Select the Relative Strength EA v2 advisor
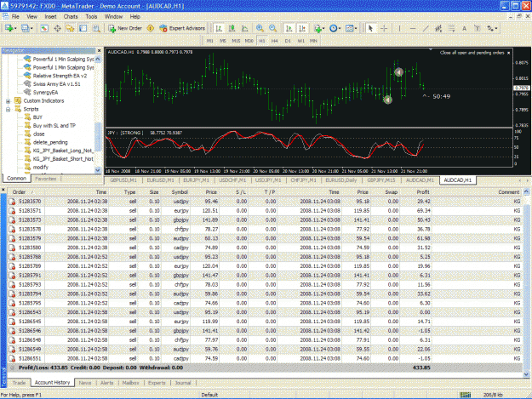532x399 pixels. tap(60, 76)
